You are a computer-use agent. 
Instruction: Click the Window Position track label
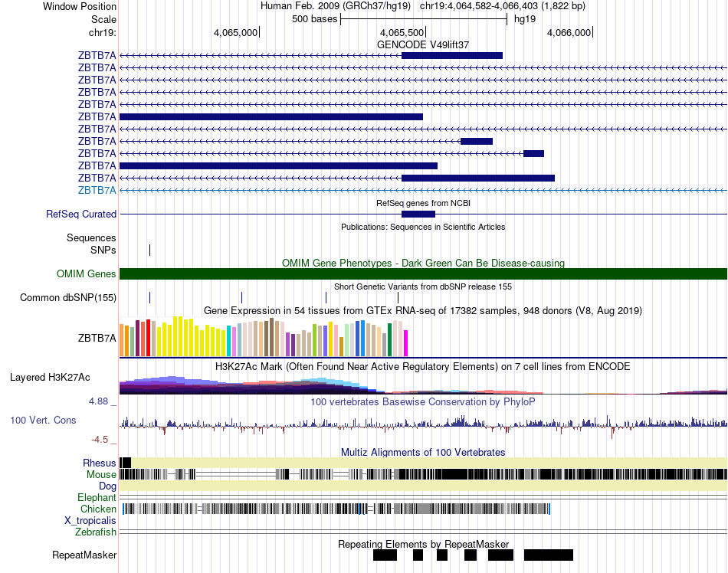(x=80, y=6)
